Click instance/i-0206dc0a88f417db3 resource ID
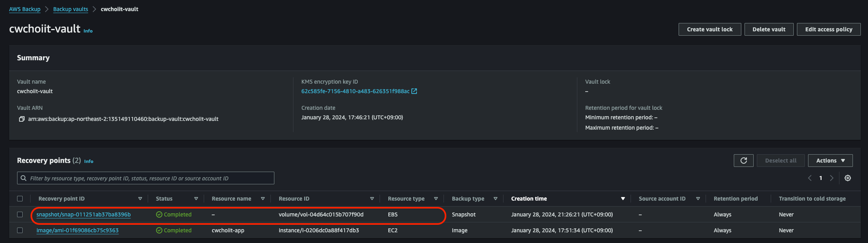868x243 pixels. [x=319, y=230]
